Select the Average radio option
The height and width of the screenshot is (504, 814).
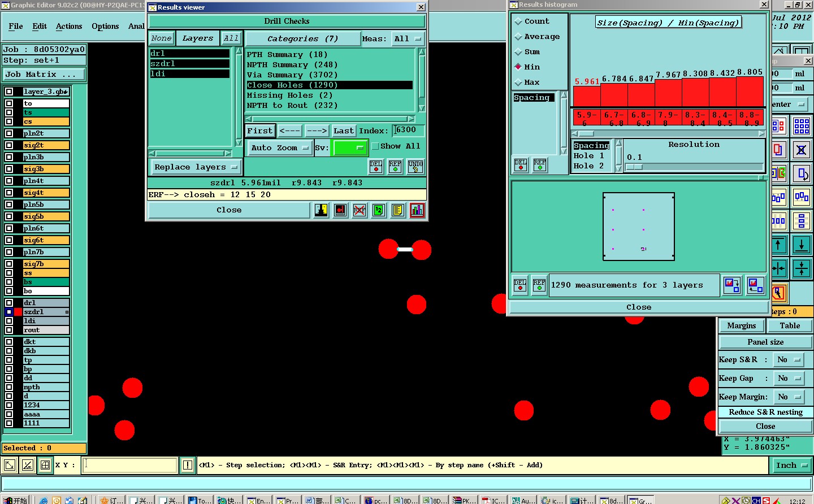(x=518, y=37)
